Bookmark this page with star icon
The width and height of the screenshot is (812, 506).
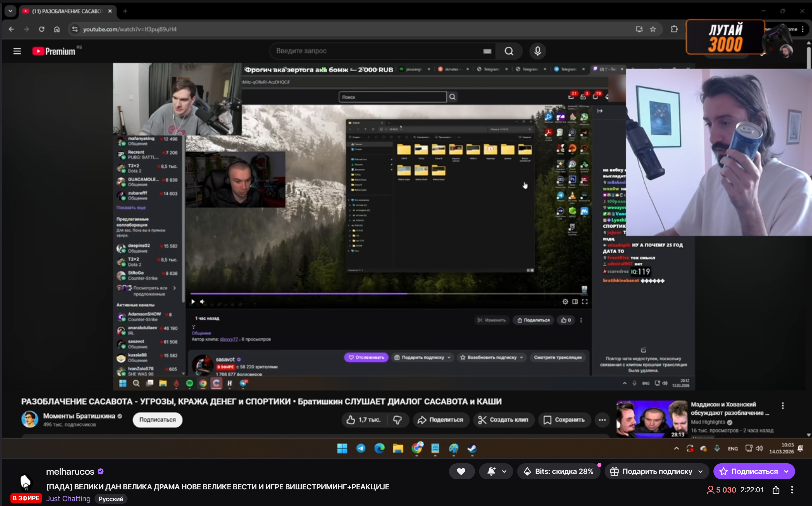point(653,29)
